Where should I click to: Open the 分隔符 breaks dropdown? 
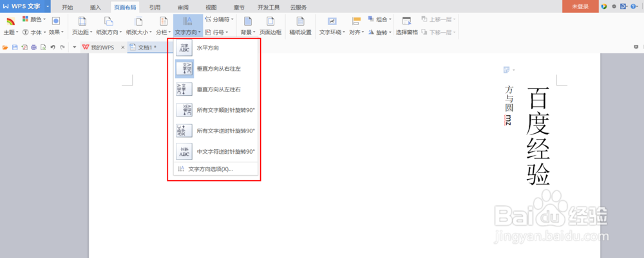[x=220, y=19]
